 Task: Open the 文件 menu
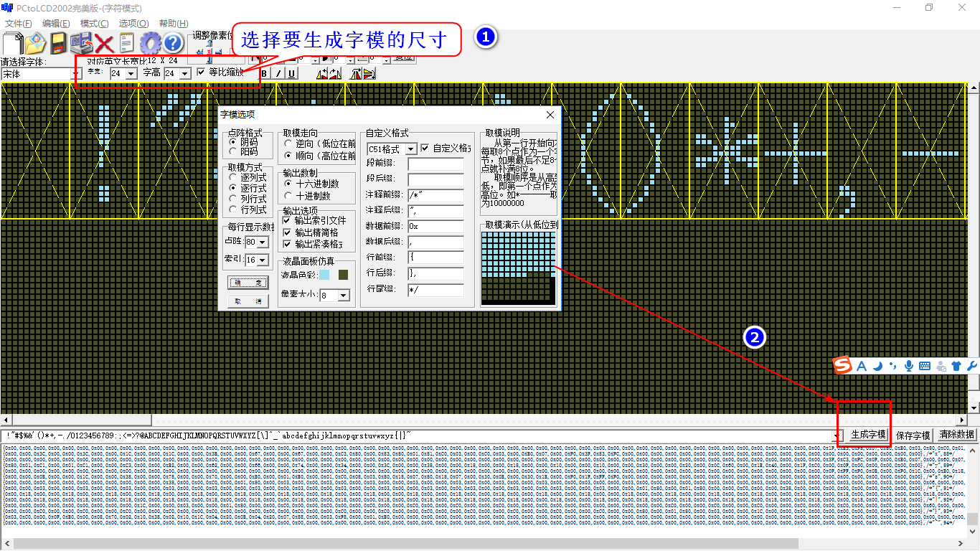[18, 24]
